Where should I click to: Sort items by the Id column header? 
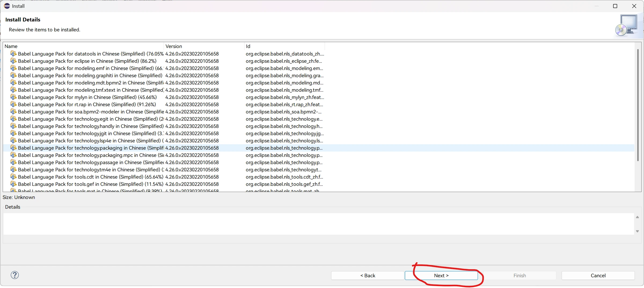coord(284,46)
